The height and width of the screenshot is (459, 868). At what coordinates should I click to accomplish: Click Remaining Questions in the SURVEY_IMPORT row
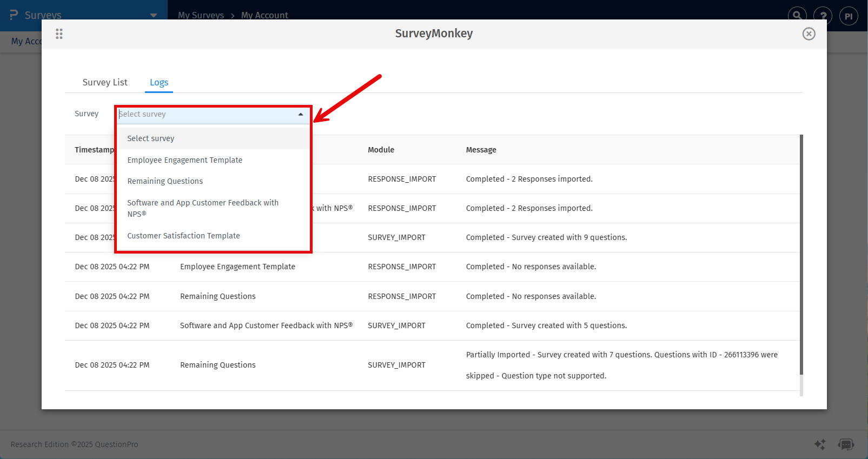(218, 365)
